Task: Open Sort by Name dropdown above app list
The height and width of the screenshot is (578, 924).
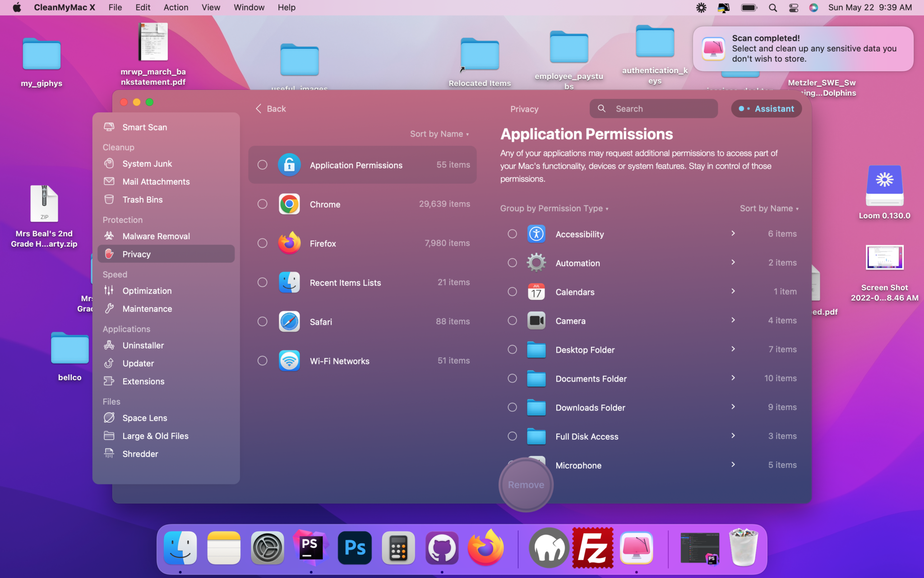Action: 439,134
